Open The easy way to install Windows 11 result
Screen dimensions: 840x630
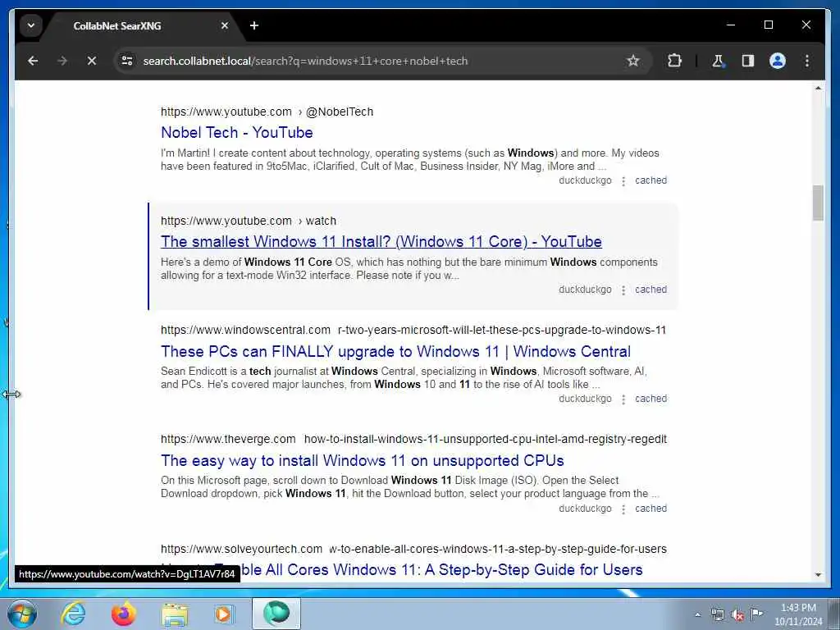pos(362,461)
